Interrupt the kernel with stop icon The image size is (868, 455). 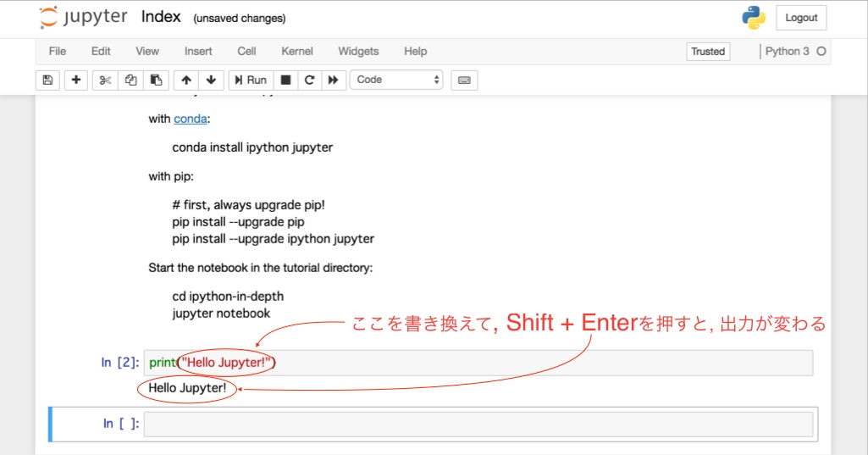285,80
